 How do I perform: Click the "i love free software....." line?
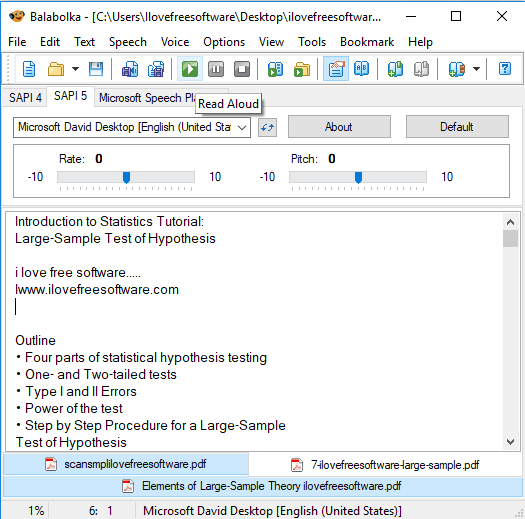pyautogui.click(x=78, y=273)
